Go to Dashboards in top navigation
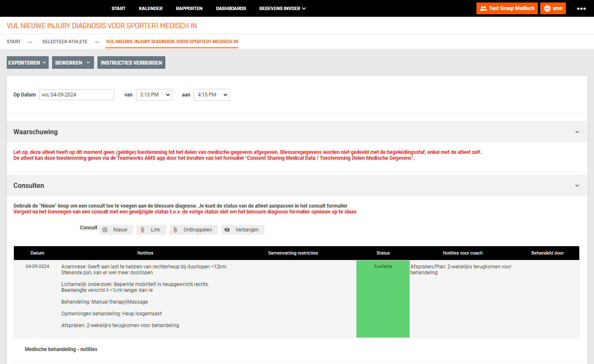594x364 pixels. 231,8
